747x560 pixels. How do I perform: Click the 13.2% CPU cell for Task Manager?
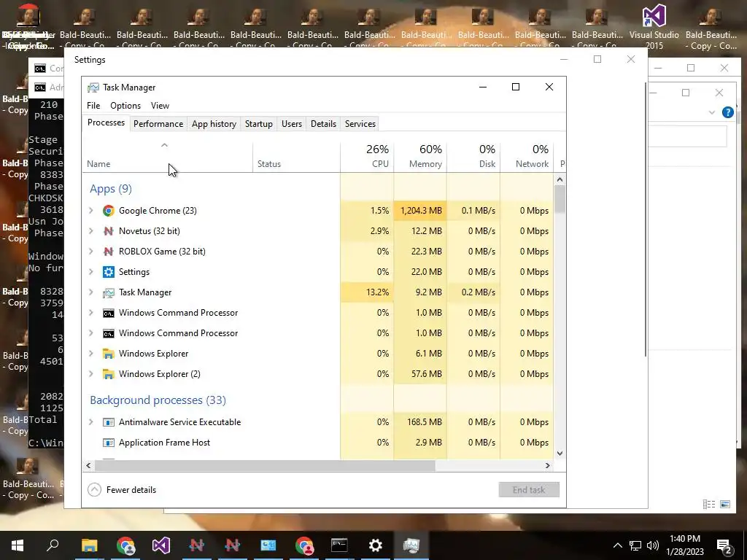(368, 292)
